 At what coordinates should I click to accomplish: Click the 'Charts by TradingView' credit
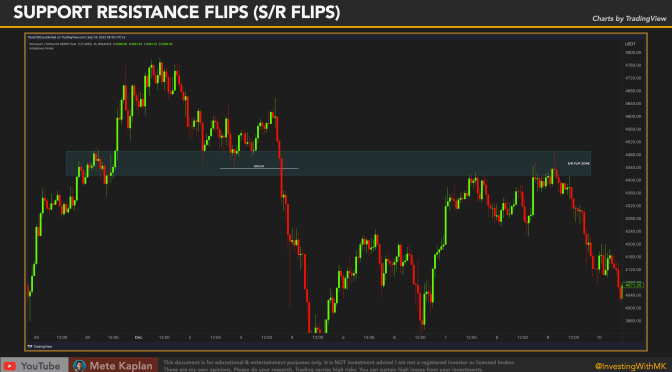pyautogui.click(x=630, y=18)
